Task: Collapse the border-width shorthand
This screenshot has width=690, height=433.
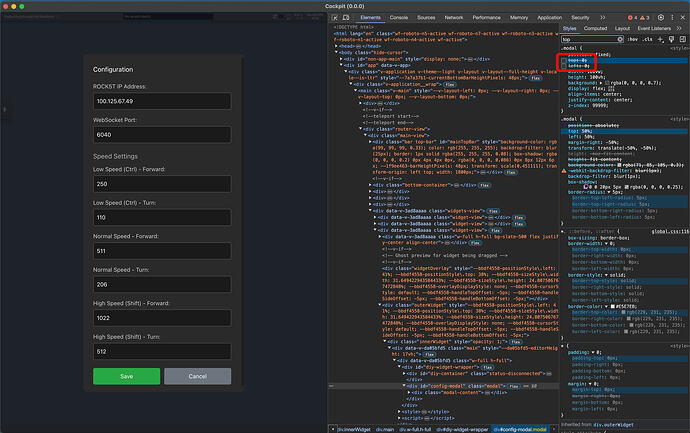Action: pyautogui.click(x=606, y=243)
